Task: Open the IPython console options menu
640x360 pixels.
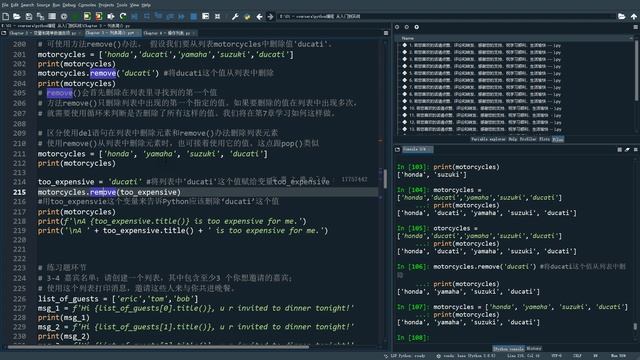Action: [636, 150]
